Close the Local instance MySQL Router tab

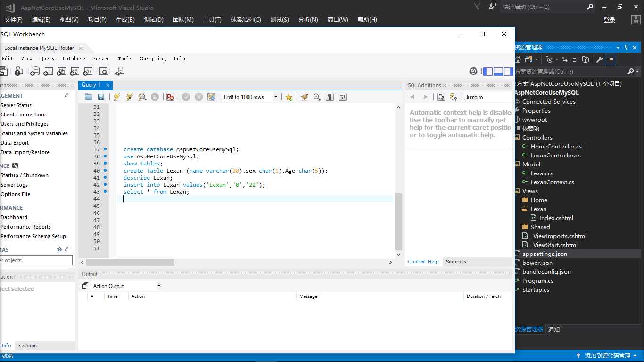(x=81, y=48)
